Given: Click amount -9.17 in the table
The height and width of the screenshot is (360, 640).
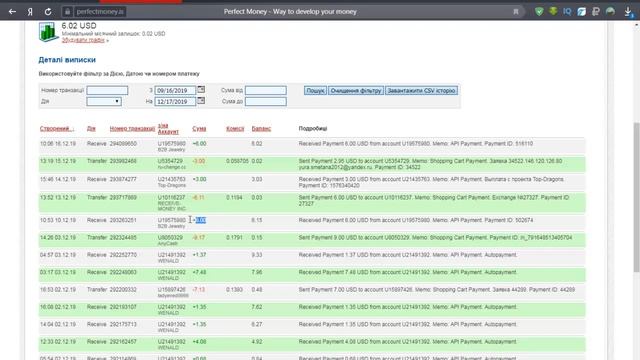Looking at the screenshot, I should (x=199, y=238).
